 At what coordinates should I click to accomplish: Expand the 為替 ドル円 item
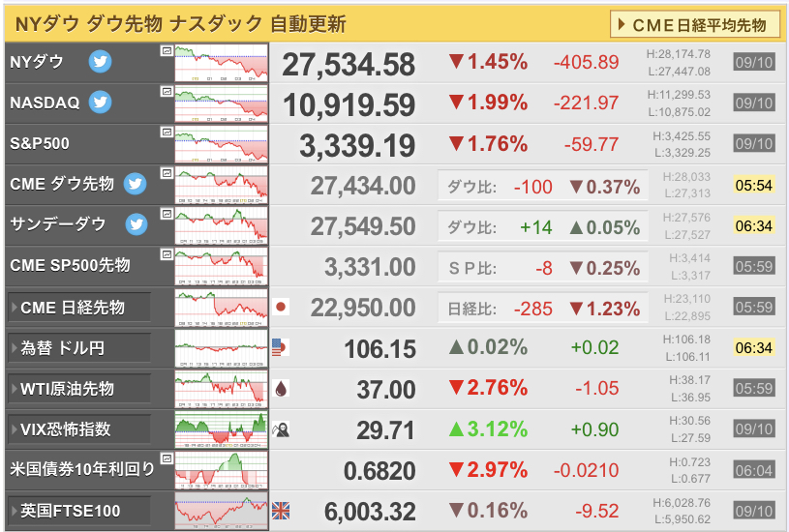79,348
